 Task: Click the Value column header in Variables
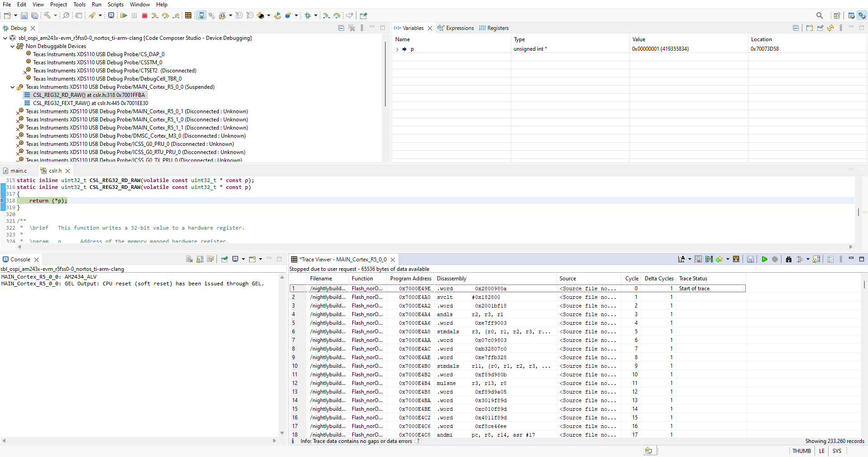pos(688,39)
